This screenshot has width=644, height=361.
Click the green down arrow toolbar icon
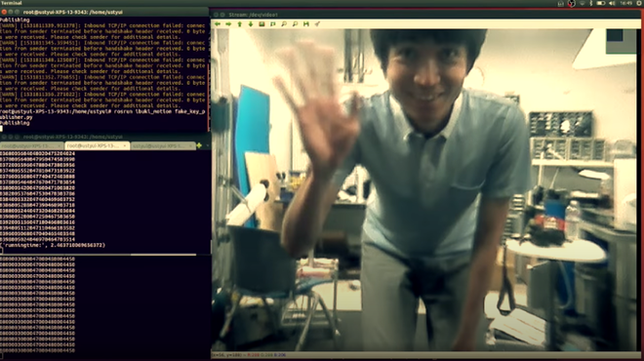[251, 24]
